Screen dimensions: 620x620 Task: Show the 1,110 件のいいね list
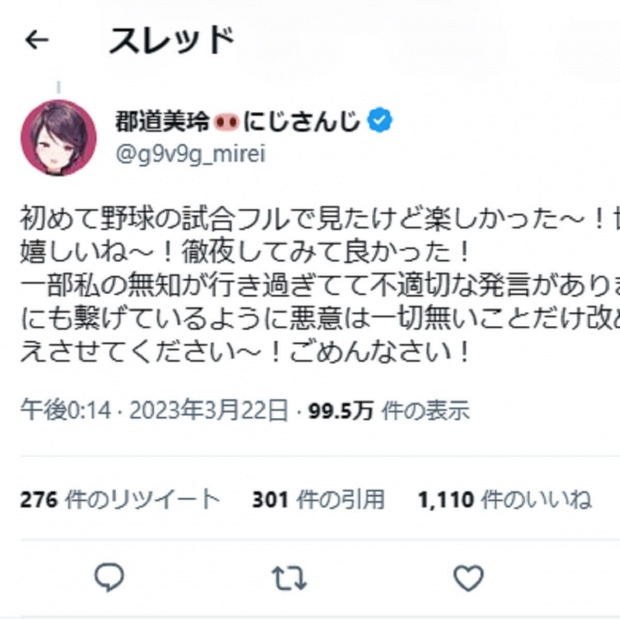[505, 499]
